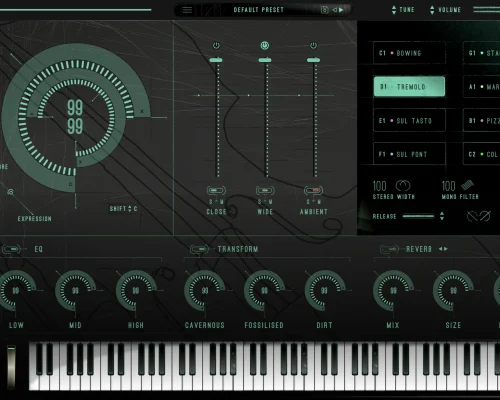This screenshot has height=400, width=500.
Task: Toggle the Transform section switch
Action: tap(199, 249)
